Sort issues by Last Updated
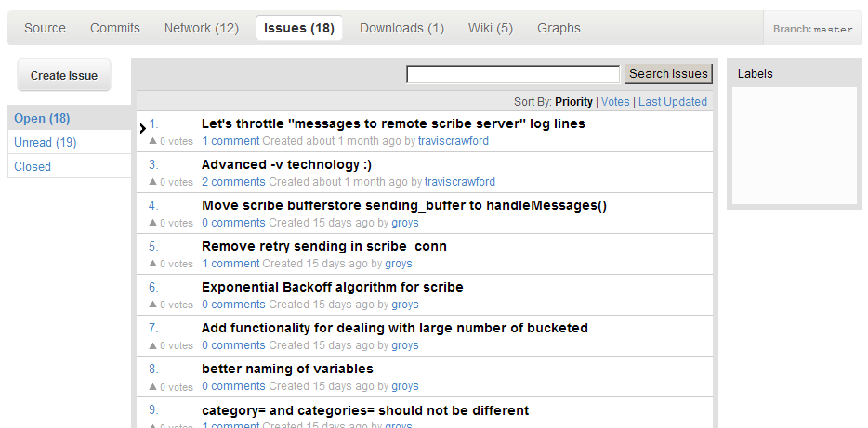 [x=673, y=102]
